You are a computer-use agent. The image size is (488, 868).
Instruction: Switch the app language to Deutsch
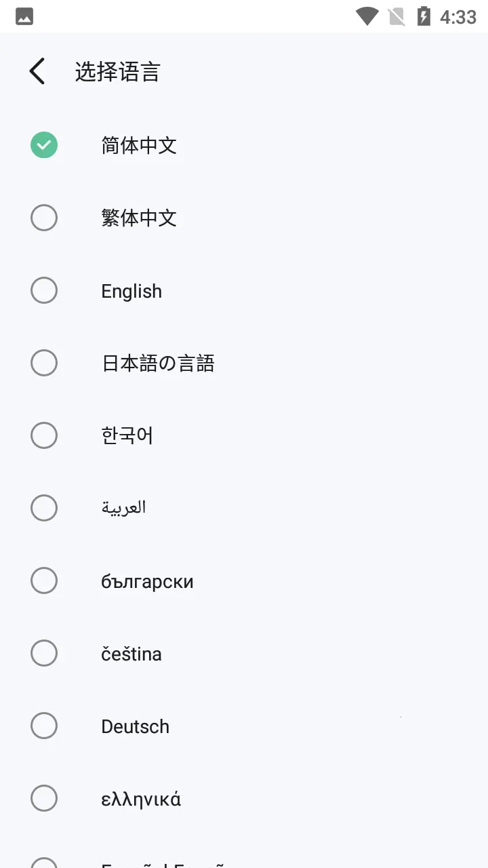coord(135,726)
